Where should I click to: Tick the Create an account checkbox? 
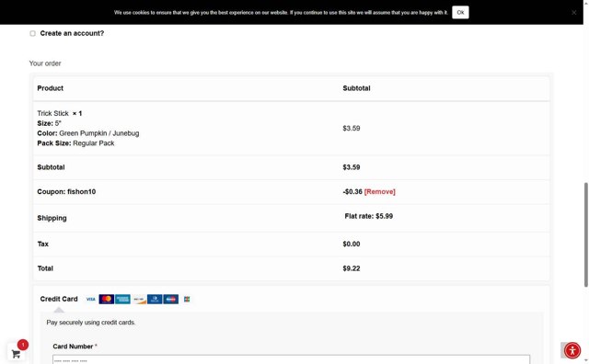33,33
